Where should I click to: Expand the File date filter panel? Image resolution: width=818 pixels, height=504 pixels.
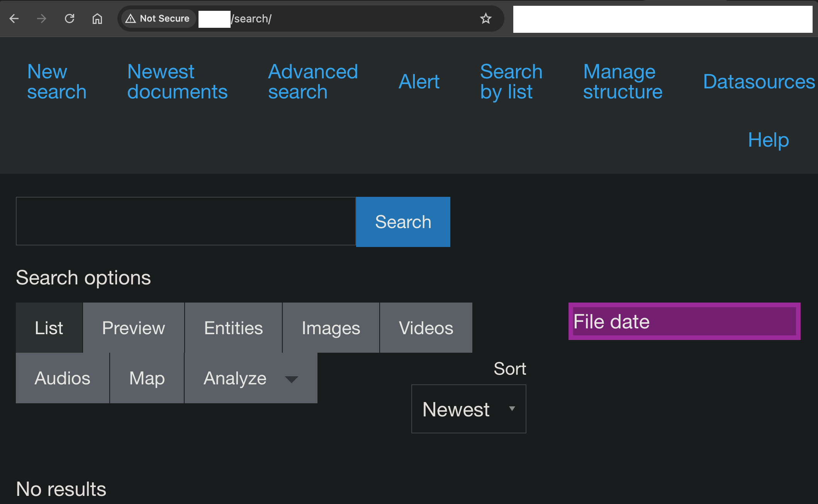click(684, 321)
